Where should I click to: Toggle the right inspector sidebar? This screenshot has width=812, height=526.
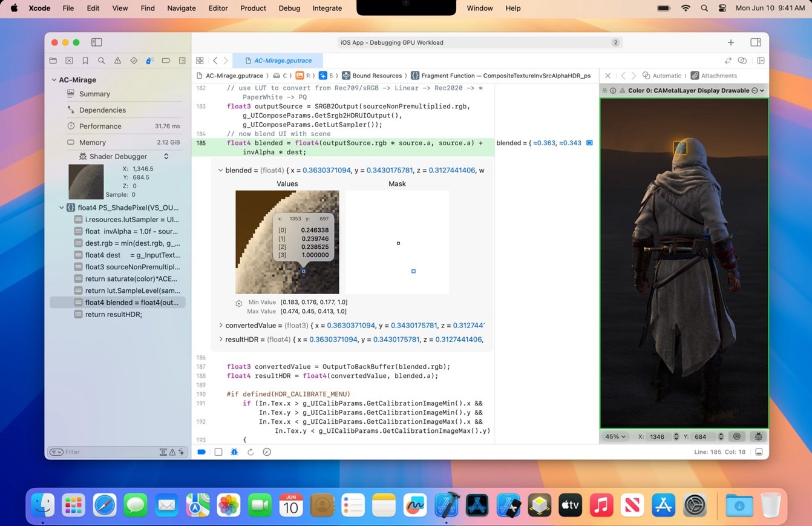[x=756, y=42]
